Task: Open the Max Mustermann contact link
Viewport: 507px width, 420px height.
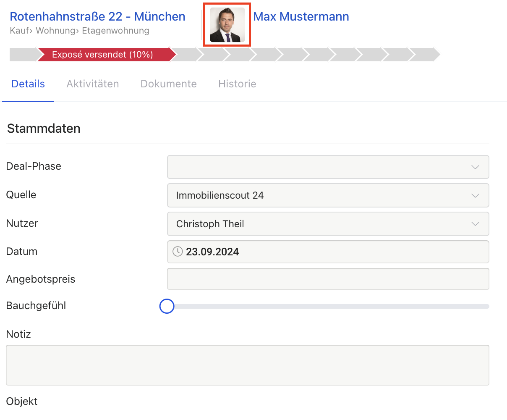Action: coord(301,16)
